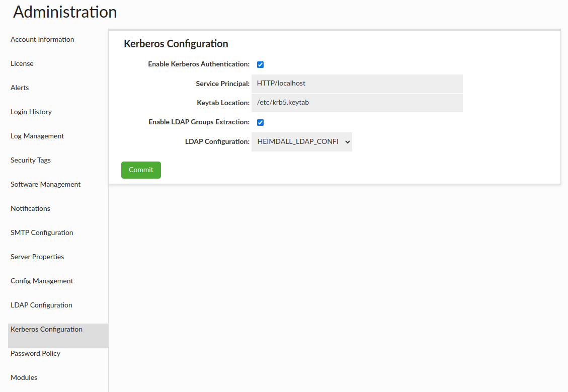The width and height of the screenshot is (568, 392).
Task: Go to Server Properties
Action: pos(37,257)
